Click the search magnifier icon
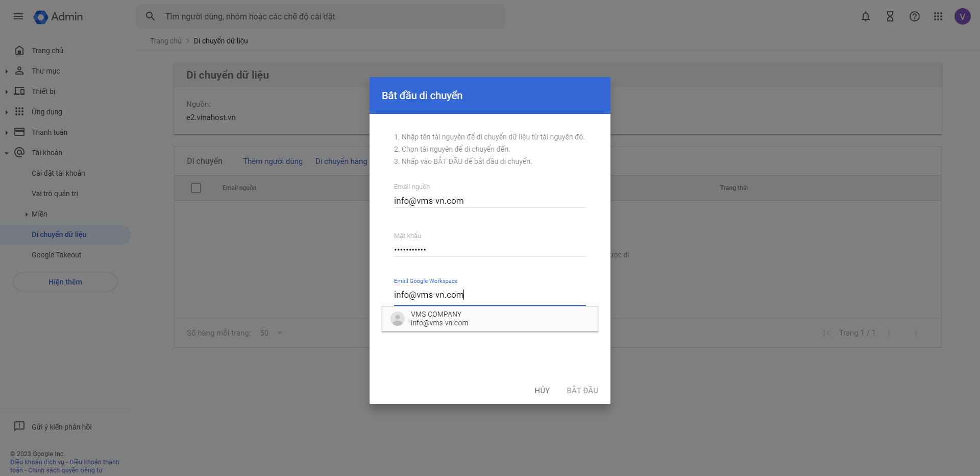 point(150,16)
